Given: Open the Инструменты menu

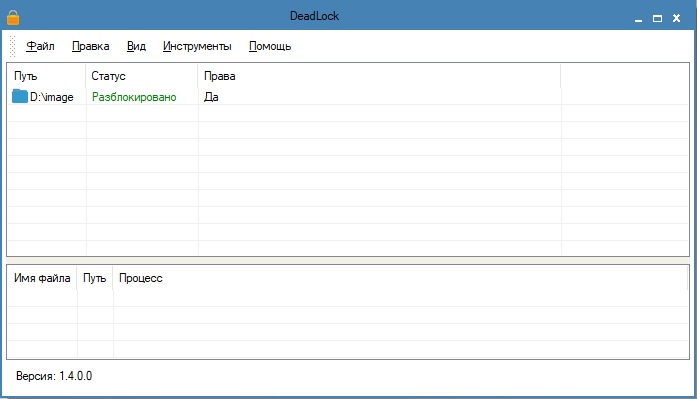Looking at the screenshot, I should tap(197, 46).
